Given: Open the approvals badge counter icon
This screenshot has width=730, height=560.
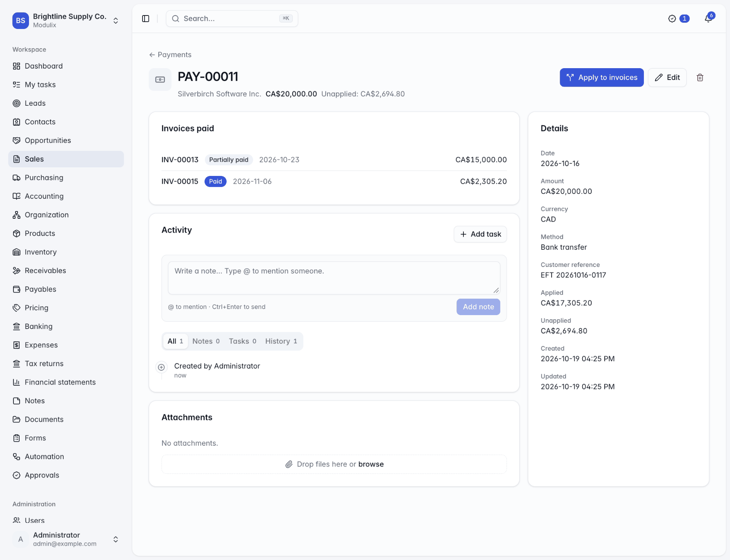Looking at the screenshot, I should pos(679,18).
